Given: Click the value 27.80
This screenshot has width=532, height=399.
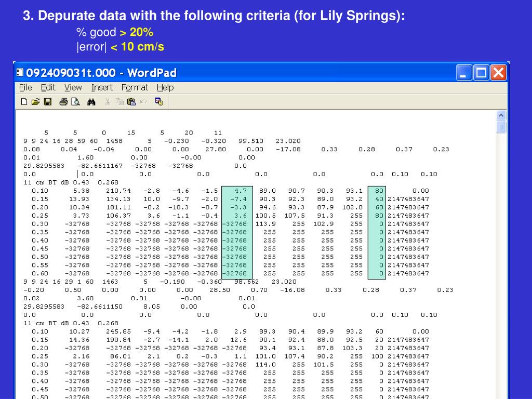Looking at the screenshot, I should (216, 149).
